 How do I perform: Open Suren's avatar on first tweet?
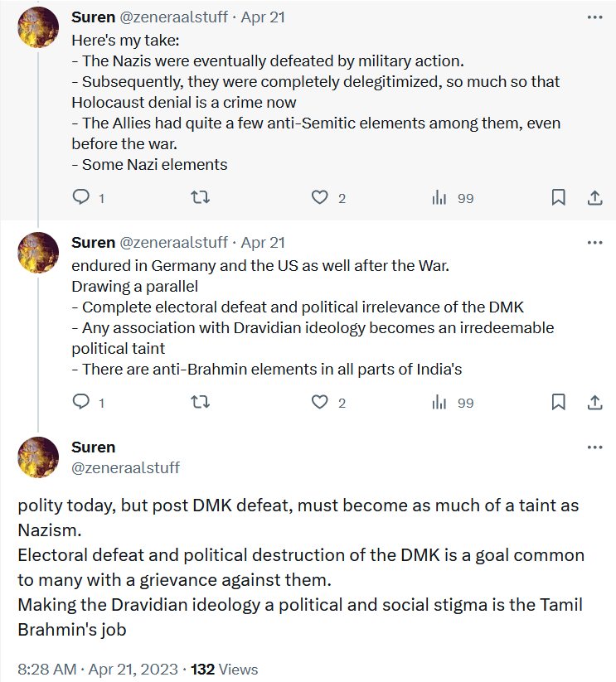point(38,28)
